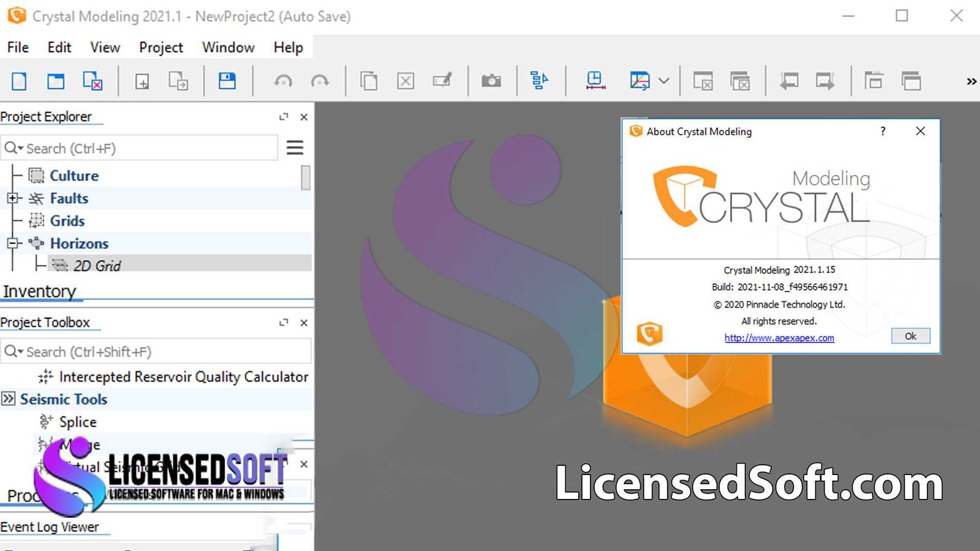
Task: Click the help question mark in About dialog
Action: click(883, 131)
